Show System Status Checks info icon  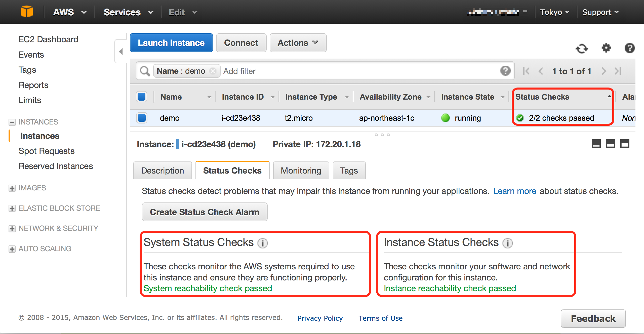pyautogui.click(x=262, y=243)
